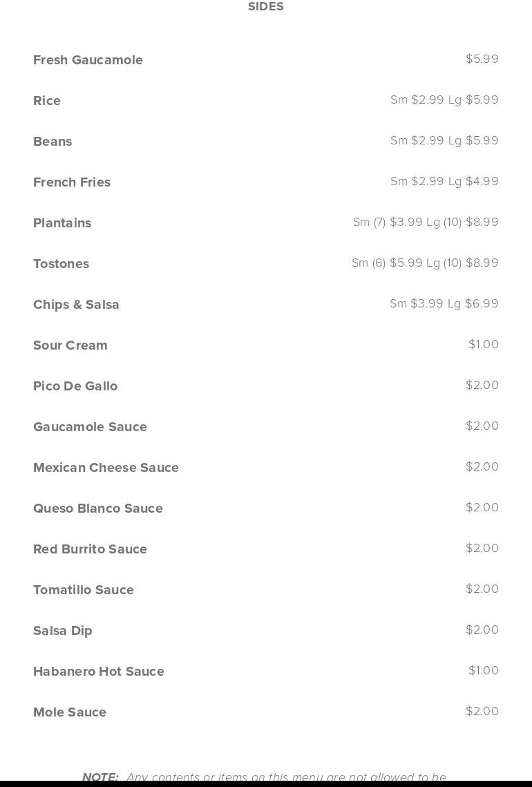
Task: Click the Rice side item
Action: [47, 101]
